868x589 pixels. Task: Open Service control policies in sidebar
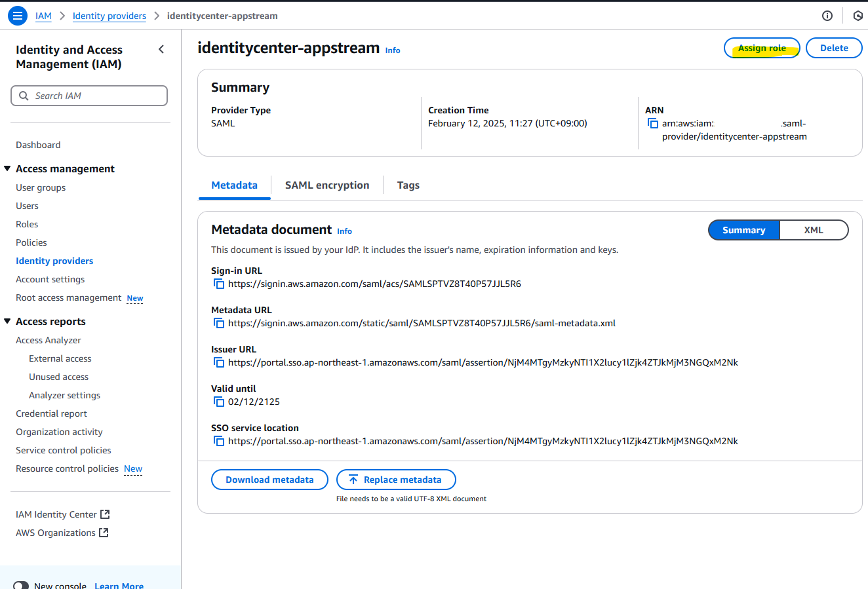pos(64,450)
